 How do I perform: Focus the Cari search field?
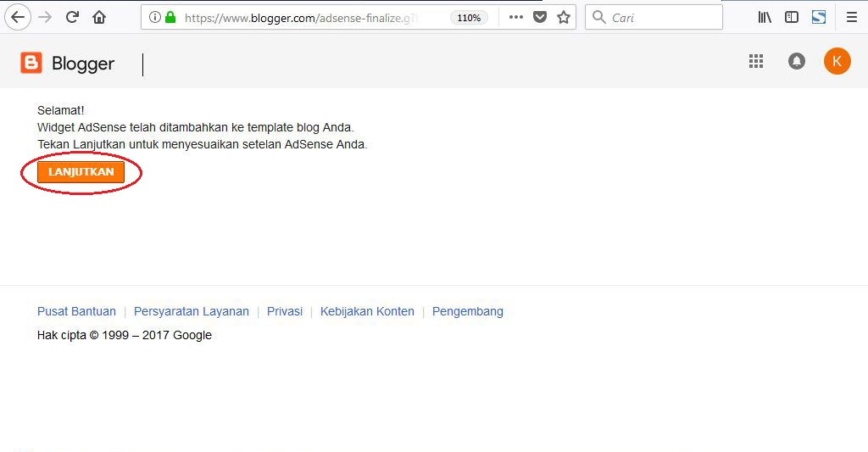pos(654,17)
